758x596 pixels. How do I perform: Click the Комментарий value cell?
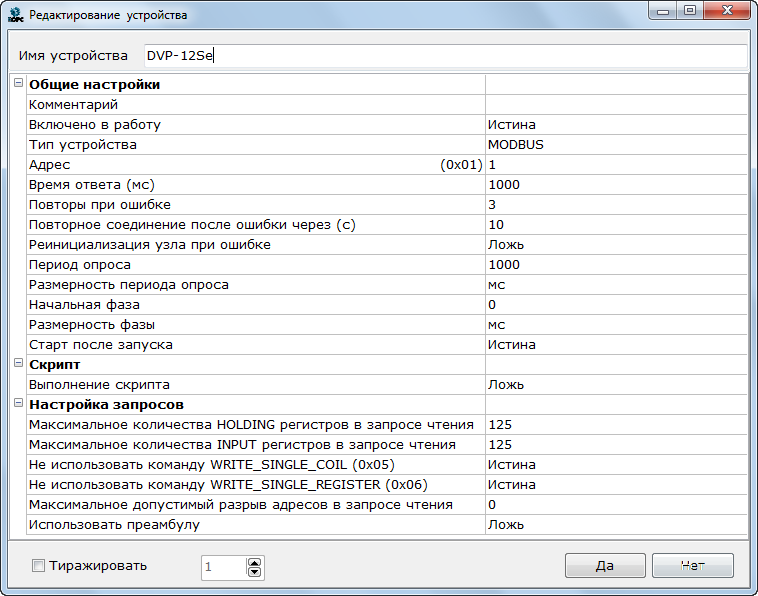tap(615, 105)
